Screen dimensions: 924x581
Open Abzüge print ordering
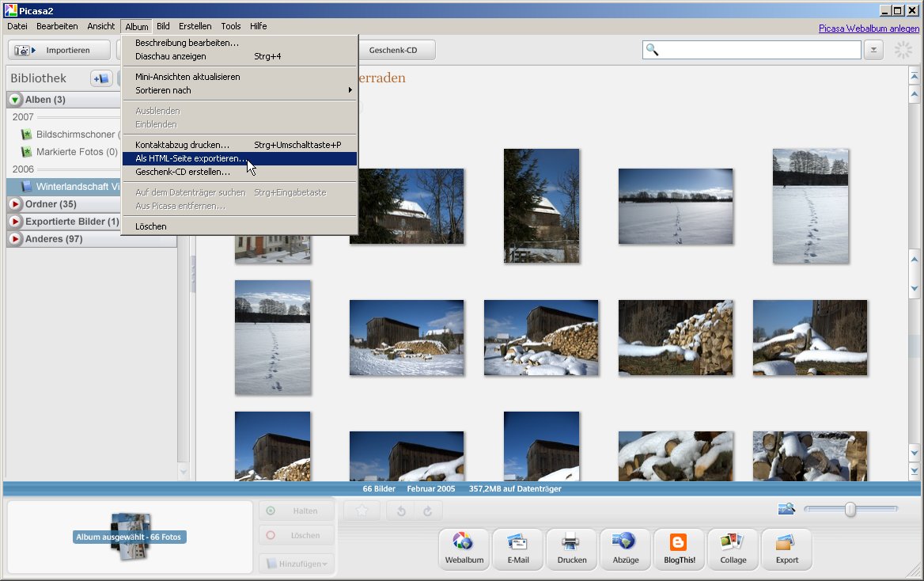point(625,549)
